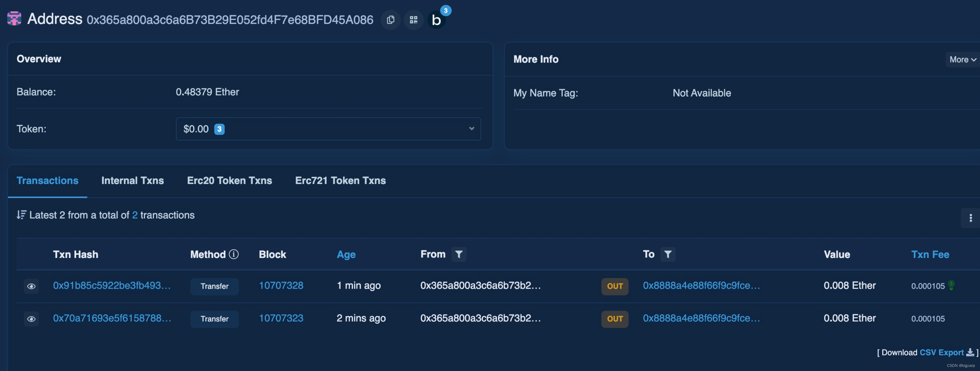Click the Method column info tooltip
Screen dimensions: 980x371
point(233,254)
